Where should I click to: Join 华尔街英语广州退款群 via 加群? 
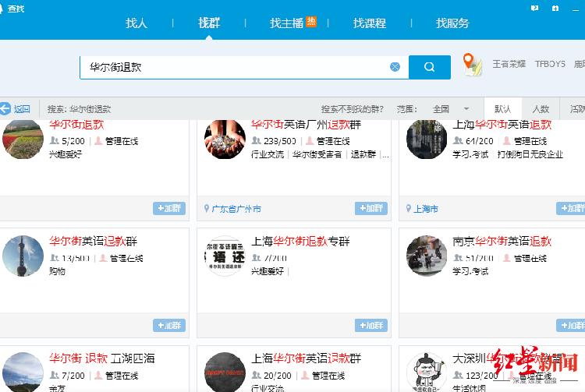370,208
